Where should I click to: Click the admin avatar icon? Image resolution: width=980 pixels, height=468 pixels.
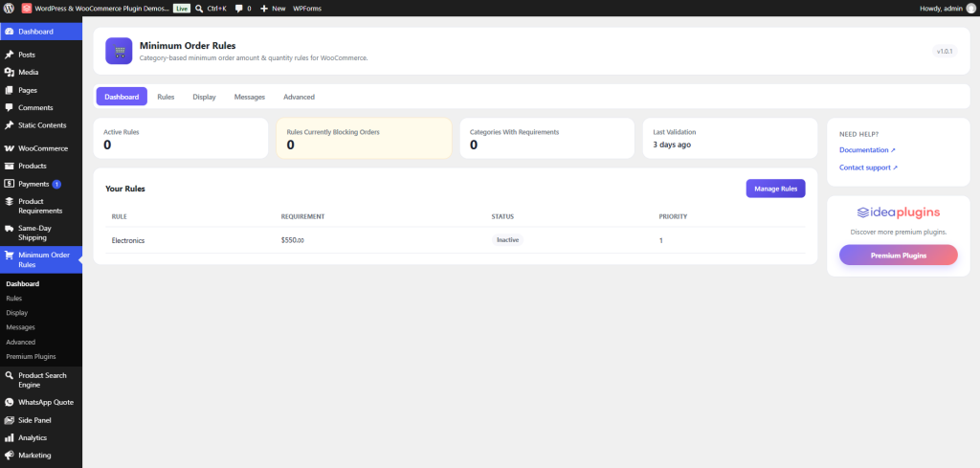(x=970, y=8)
